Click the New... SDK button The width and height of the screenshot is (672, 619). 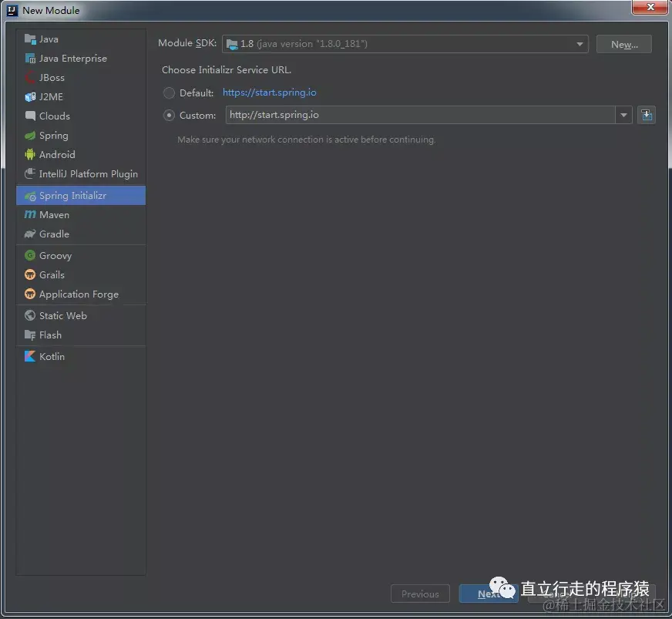[624, 44]
